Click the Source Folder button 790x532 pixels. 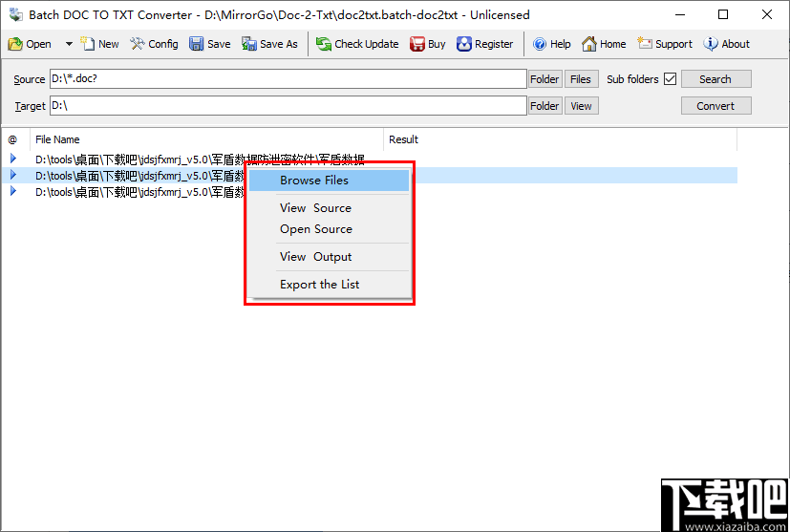coord(545,79)
